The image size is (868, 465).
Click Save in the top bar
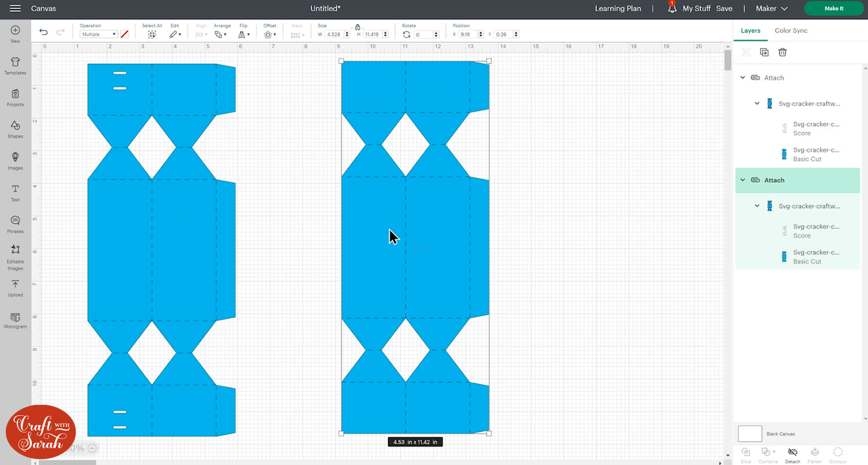point(724,9)
